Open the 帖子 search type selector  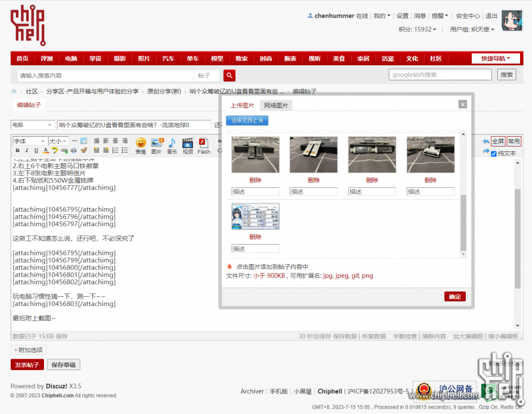(x=207, y=75)
